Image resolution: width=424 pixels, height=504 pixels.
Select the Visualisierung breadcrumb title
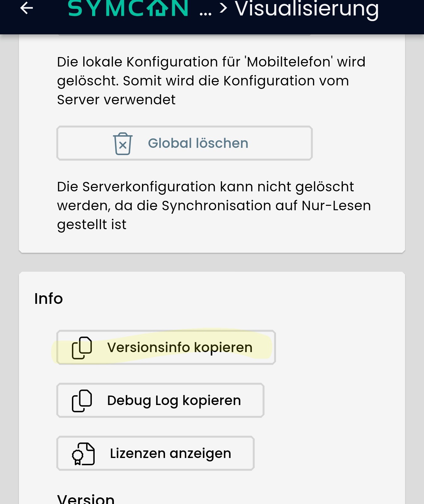pos(307,9)
